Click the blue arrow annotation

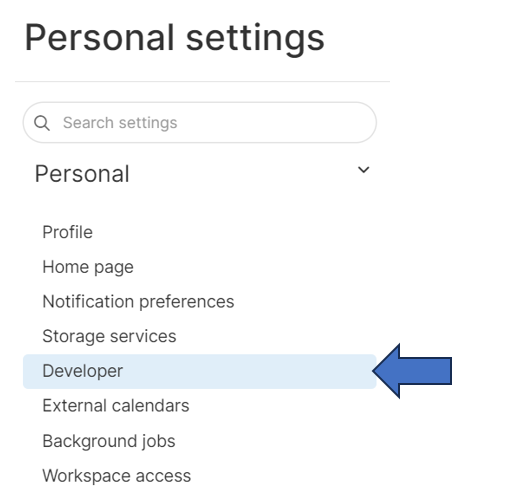[x=412, y=371]
